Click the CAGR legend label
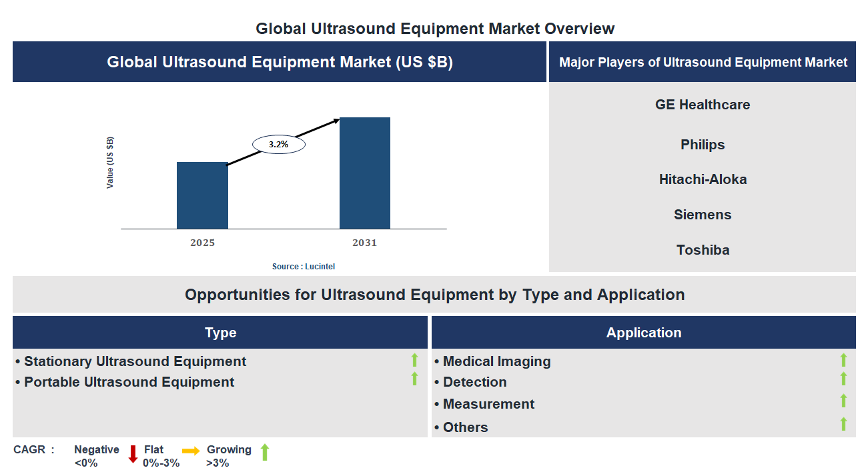 [x=34, y=449]
